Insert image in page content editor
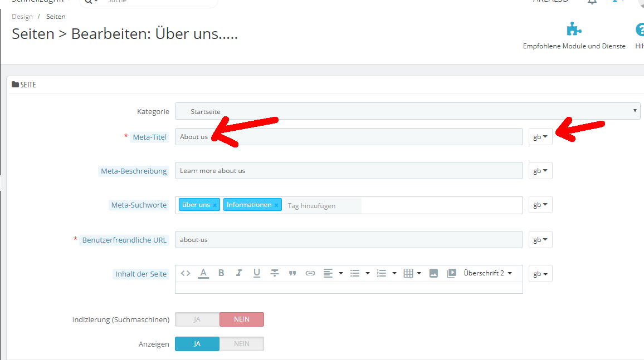Viewport: 644px width, 360px height. point(433,273)
